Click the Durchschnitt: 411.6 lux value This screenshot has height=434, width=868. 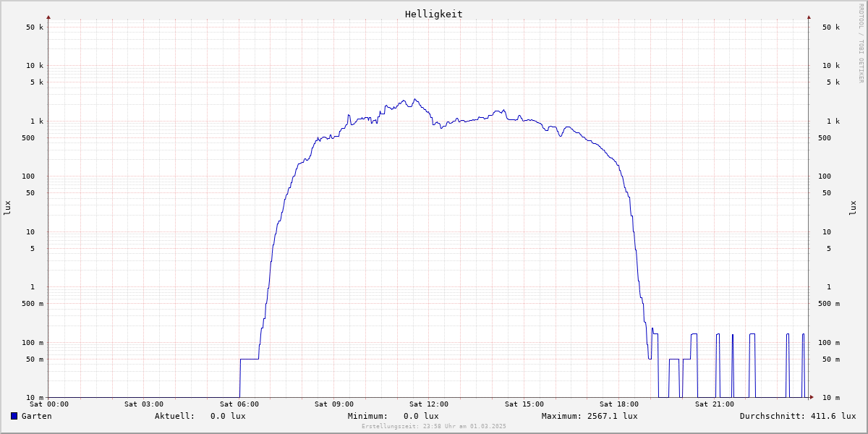pos(798,416)
